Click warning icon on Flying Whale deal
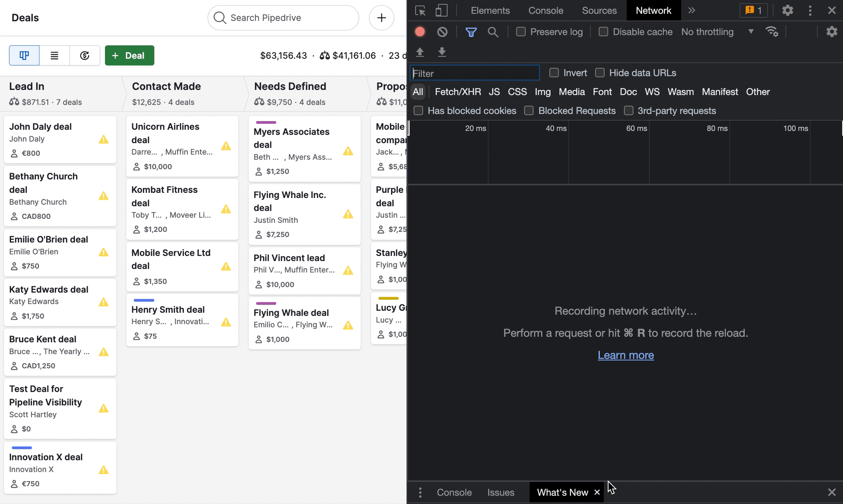The image size is (843, 504). click(x=348, y=325)
